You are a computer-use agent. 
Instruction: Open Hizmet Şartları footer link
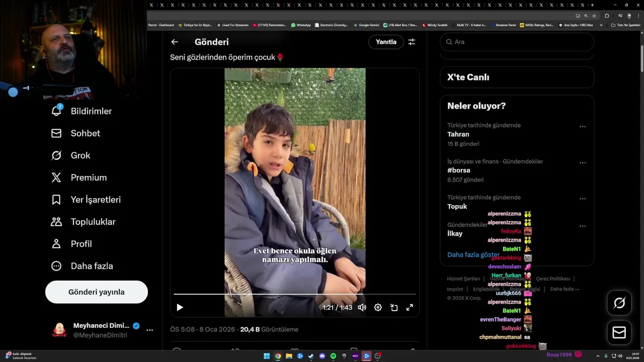click(x=463, y=279)
